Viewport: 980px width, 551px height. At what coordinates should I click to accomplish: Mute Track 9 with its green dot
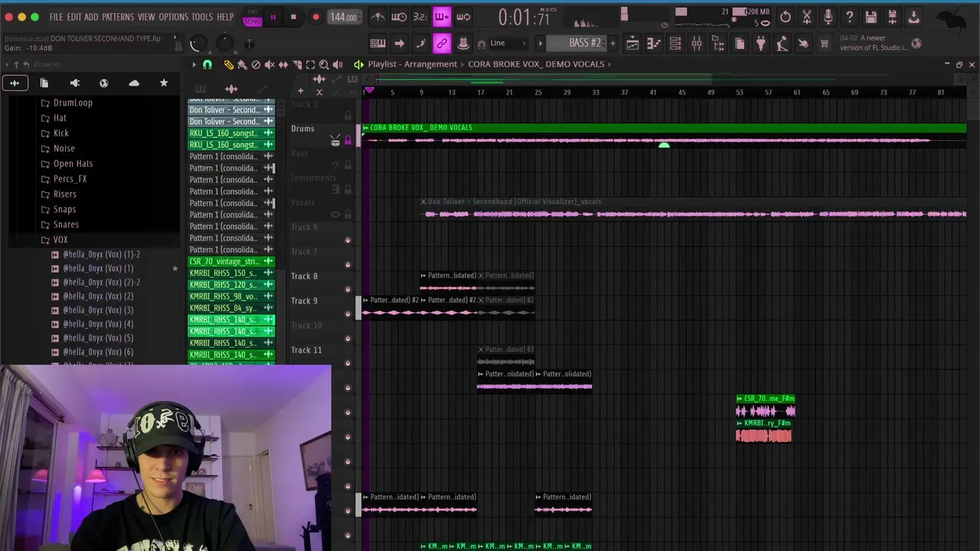[348, 314]
